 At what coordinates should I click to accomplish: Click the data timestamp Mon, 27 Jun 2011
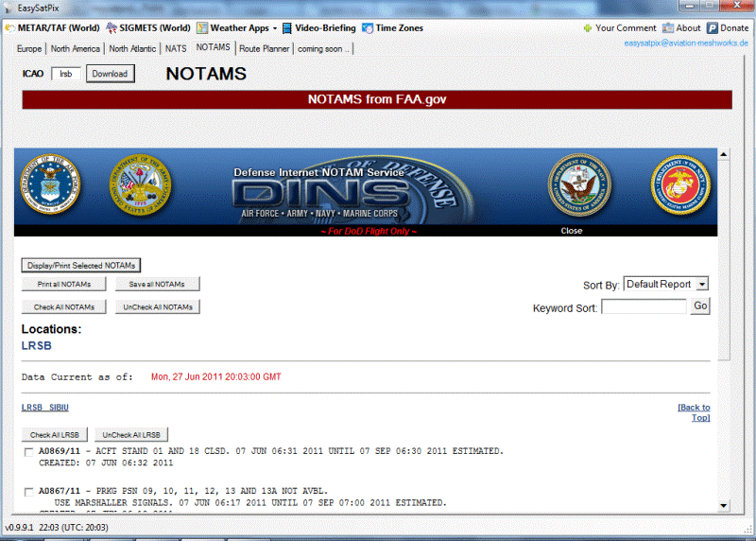(216, 377)
